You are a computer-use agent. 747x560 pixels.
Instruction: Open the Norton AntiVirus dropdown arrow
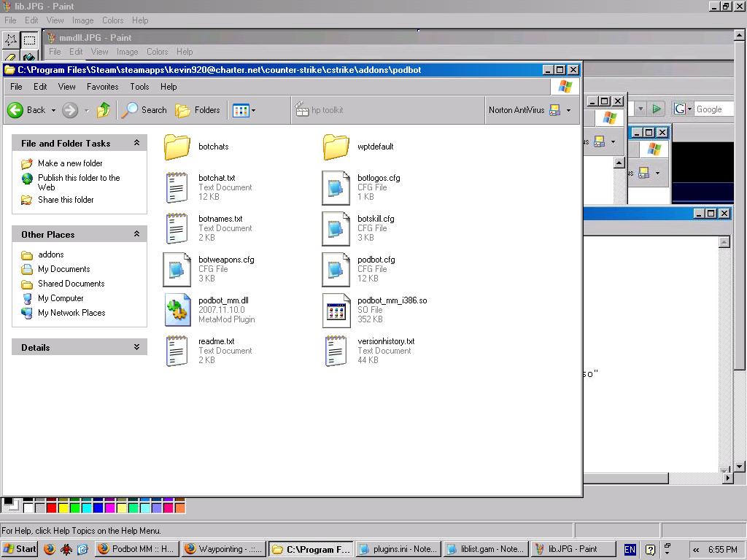pos(568,111)
